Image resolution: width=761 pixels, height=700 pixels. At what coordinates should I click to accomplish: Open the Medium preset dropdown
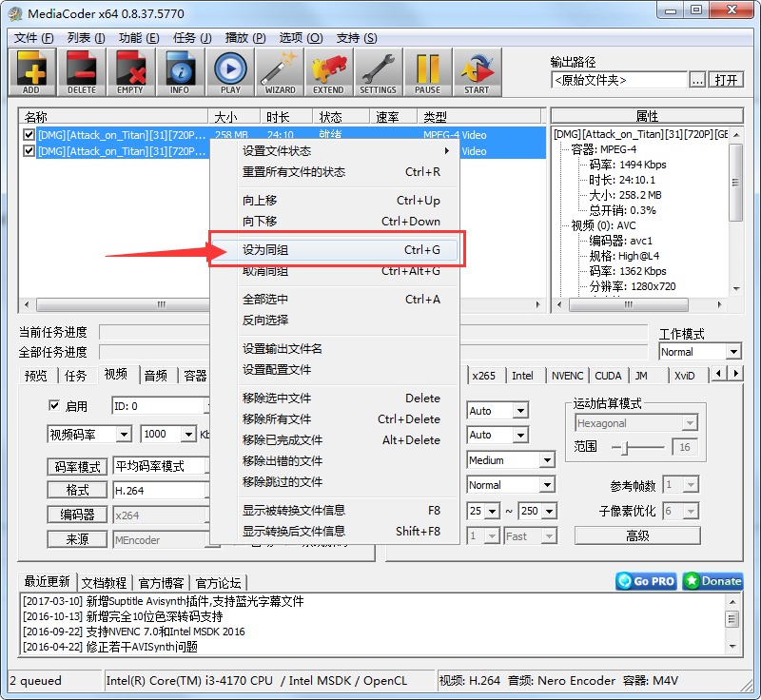[510, 459]
